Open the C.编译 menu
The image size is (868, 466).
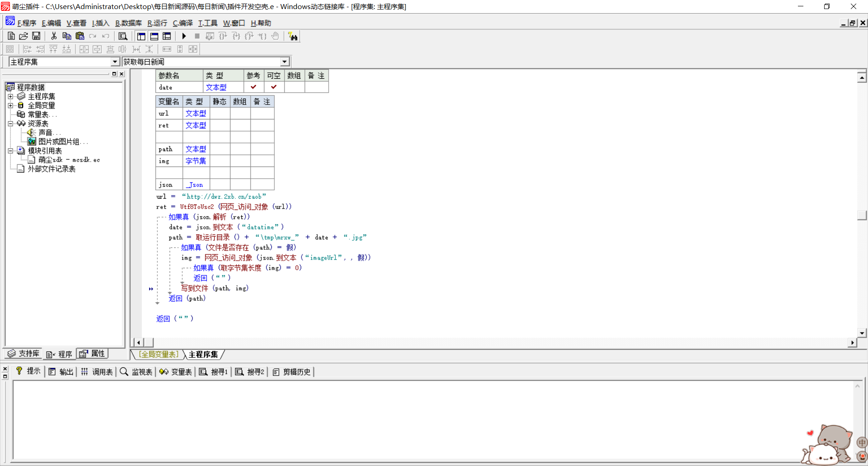(x=183, y=23)
